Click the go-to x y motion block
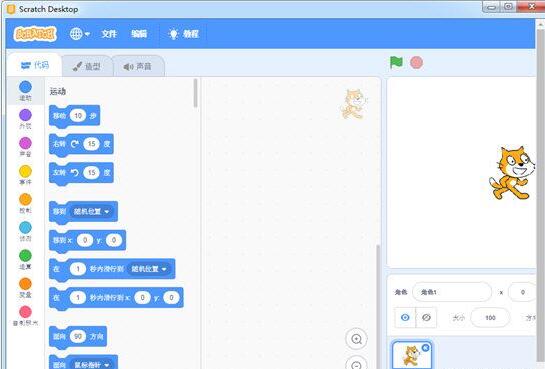 pyautogui.click(x=87, y=241)
